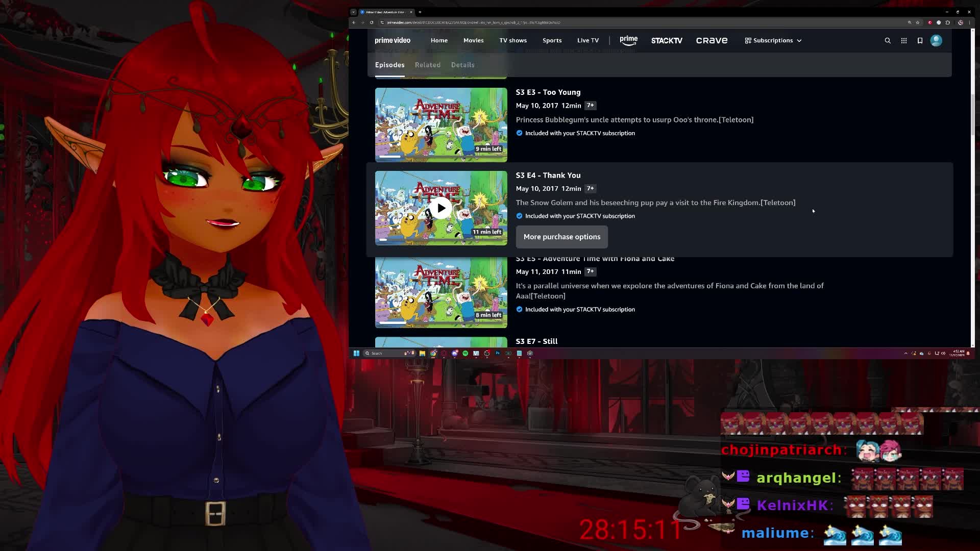Open Fiona and Cake episode thumbnail

point(441,292)
